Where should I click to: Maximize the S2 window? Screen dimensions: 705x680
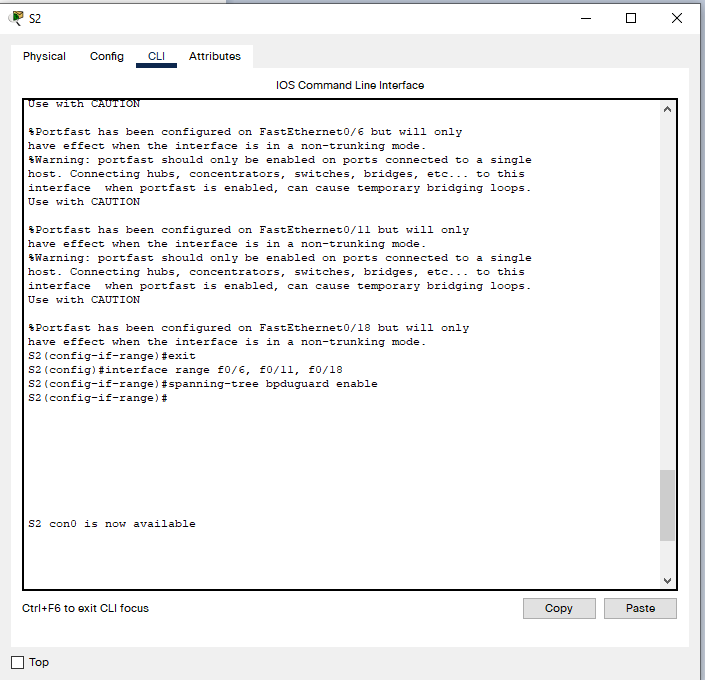point(631,18)
